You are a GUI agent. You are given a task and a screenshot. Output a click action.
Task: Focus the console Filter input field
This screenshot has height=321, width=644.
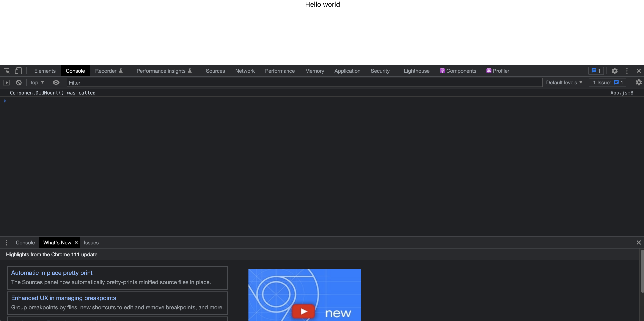click(x=305, y=82)
